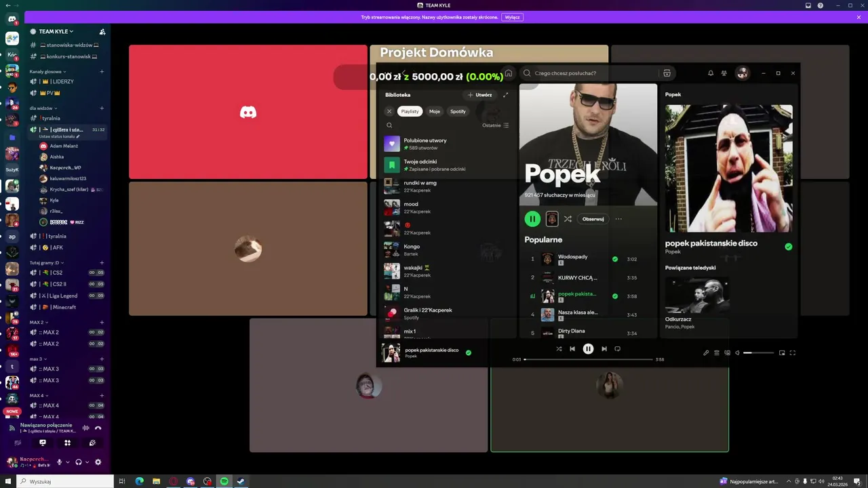Screen dimensions: 868x488
Task: Open the TEAM KYLE server dropdown
Action: tap(56, 31)
